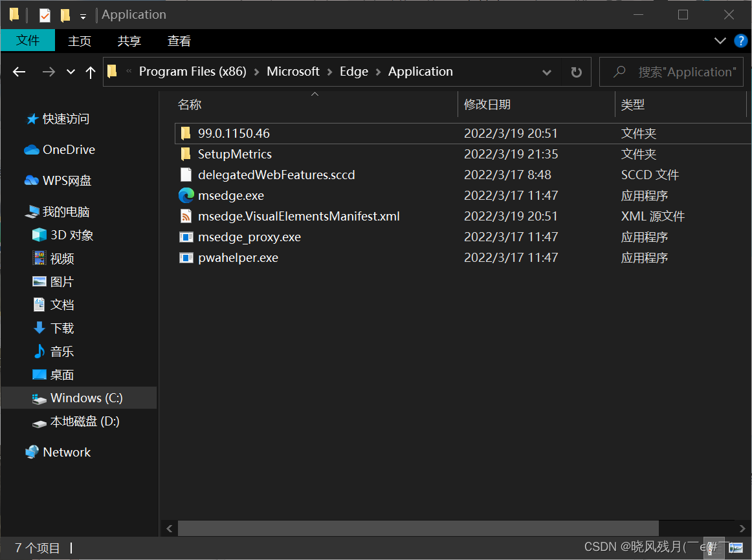This screenshot has height=560, width=752.
Task: Open the 下载 folder in sidebar
Action: coord(62,328)
